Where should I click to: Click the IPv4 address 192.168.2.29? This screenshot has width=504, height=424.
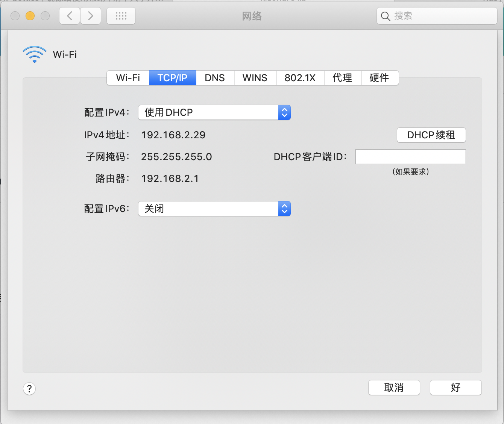tap(173, 135)
